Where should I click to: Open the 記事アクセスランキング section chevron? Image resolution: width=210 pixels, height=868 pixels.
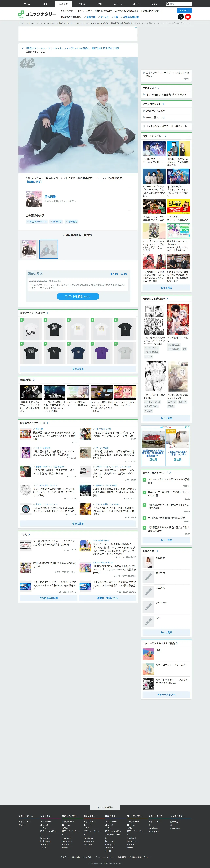(x=170, y=473)
